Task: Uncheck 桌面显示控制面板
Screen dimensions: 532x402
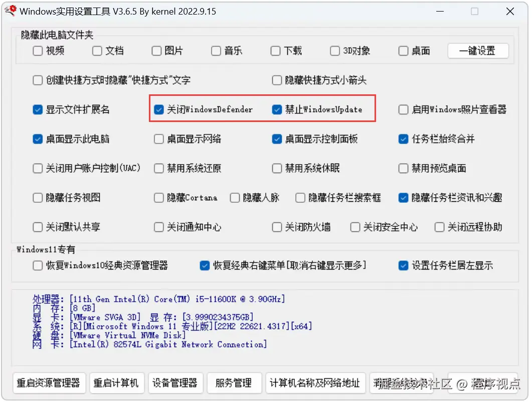Action: point(277,139)
